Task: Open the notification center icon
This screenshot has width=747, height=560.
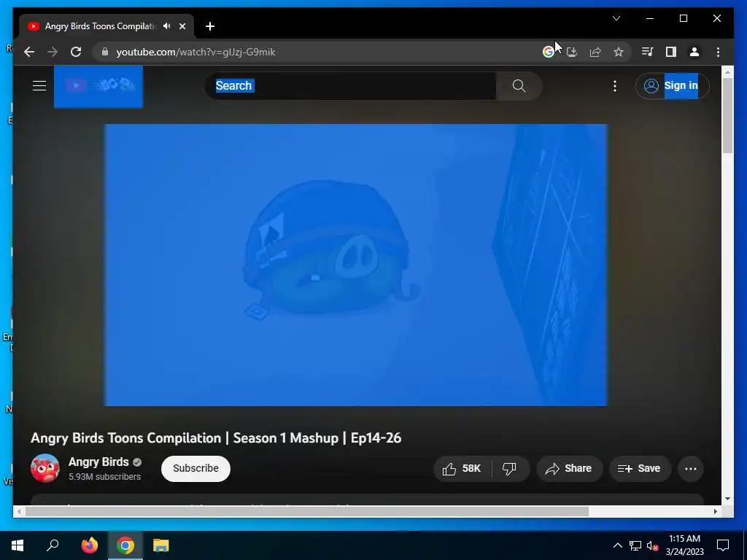Action: (723, 545)
